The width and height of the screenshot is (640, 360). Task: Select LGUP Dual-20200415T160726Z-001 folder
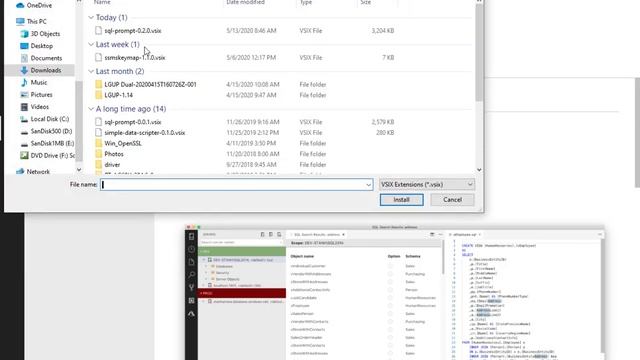point(150,84)
